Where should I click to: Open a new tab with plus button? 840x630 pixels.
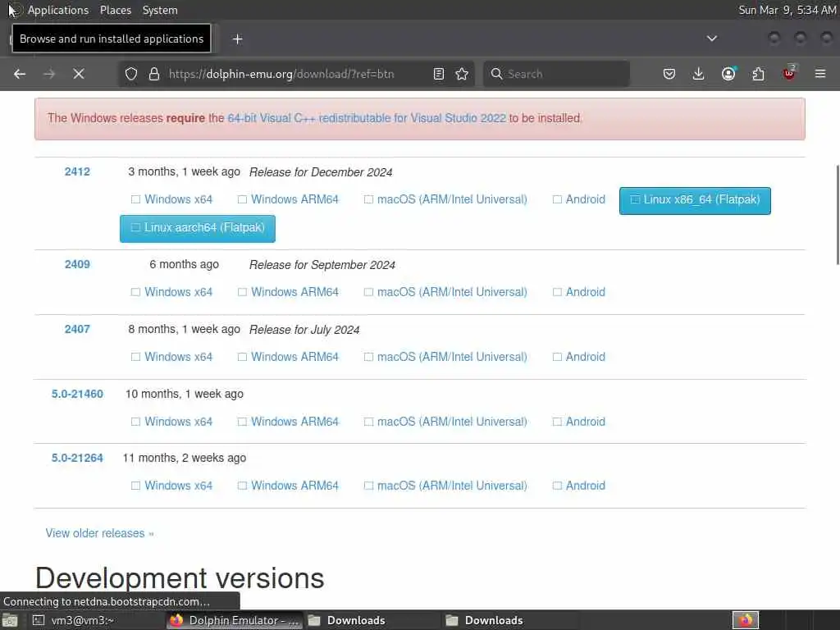(x=238, y=39)
